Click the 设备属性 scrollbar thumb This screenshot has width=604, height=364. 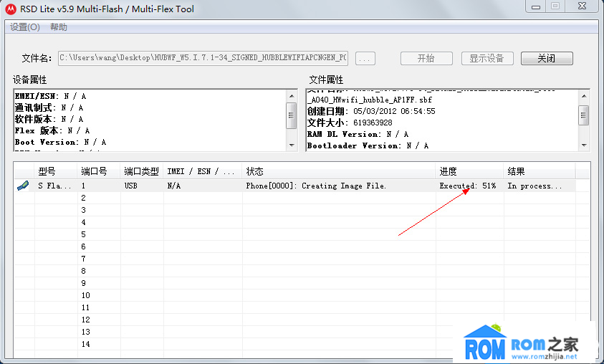[x=292, y=115]
